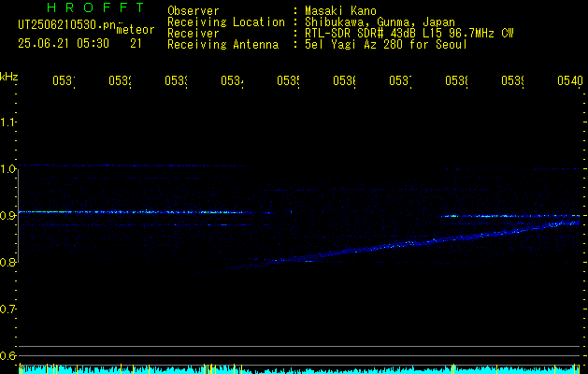Screen dimensions: 588x374
Task: Click the 1.1 kHz frequency axis label
Action: click(x=7, y=122)
